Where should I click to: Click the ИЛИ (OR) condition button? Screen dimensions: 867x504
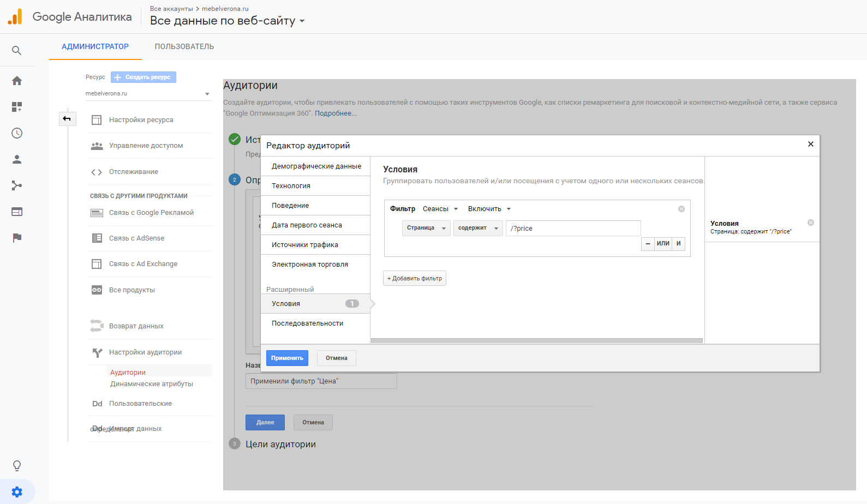[x=663, y=244]
